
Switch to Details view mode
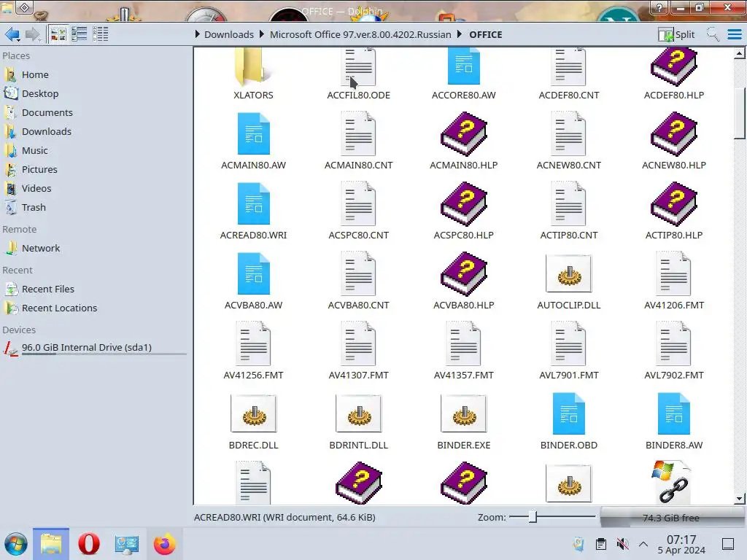(x=100, y=34)
